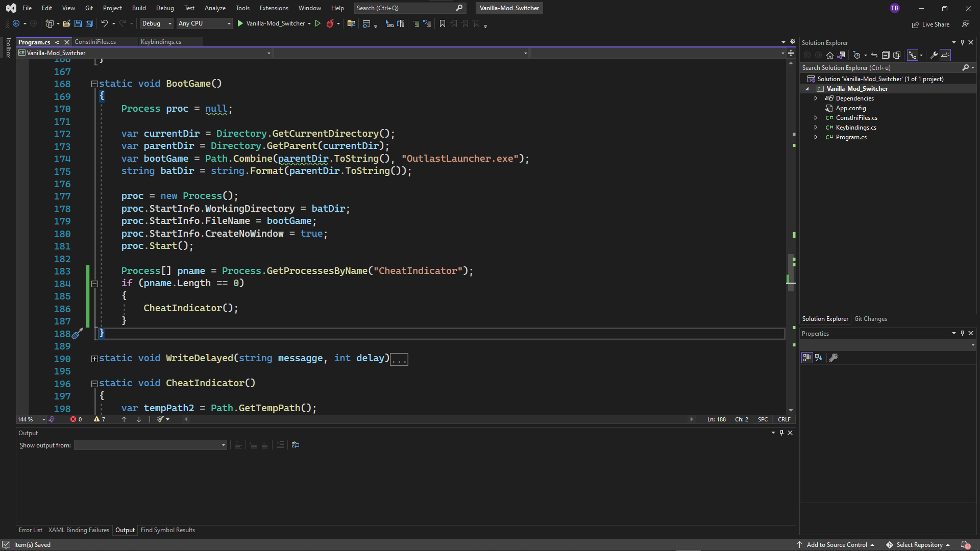Open the Build menu
980x551 pixels.
(x=138, y=8)
